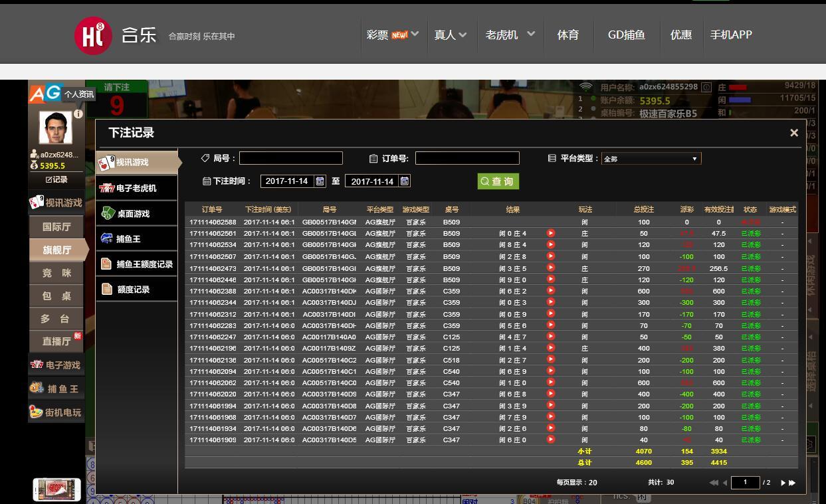826x504 pixels.
Task: Click the AG platform logo
Action: click(45, 93)
